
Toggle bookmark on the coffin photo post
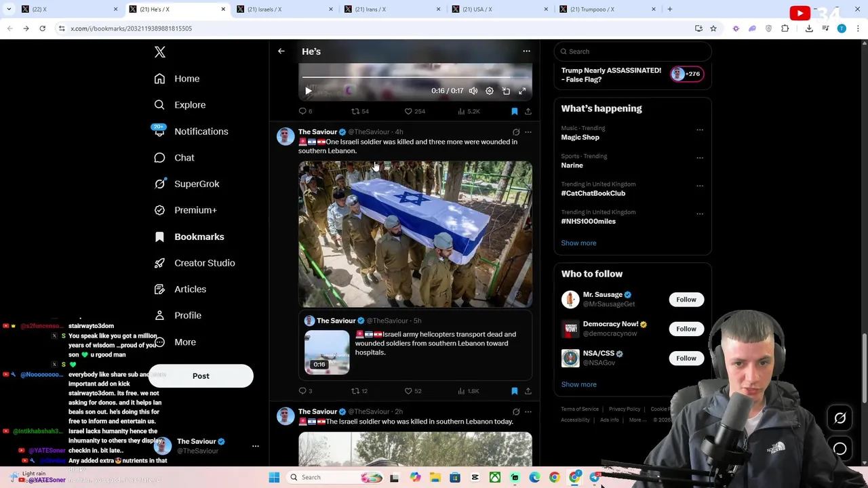click(x=514, y=391)
